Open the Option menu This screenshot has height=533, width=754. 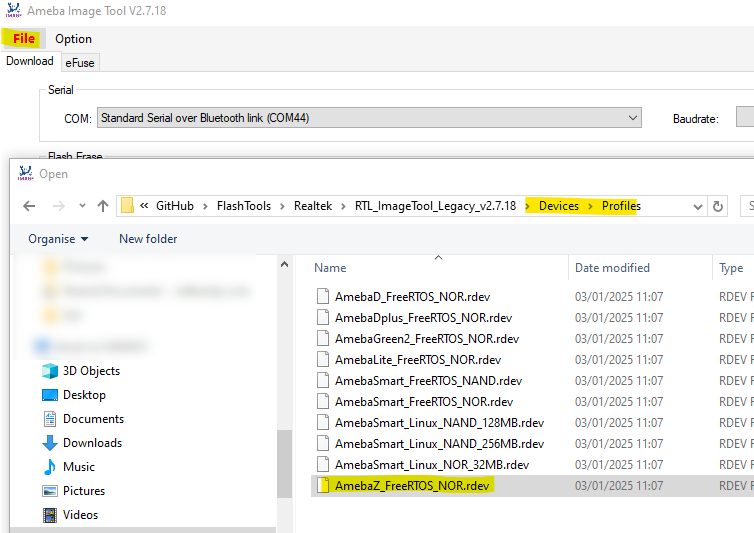tap(73, 39)
